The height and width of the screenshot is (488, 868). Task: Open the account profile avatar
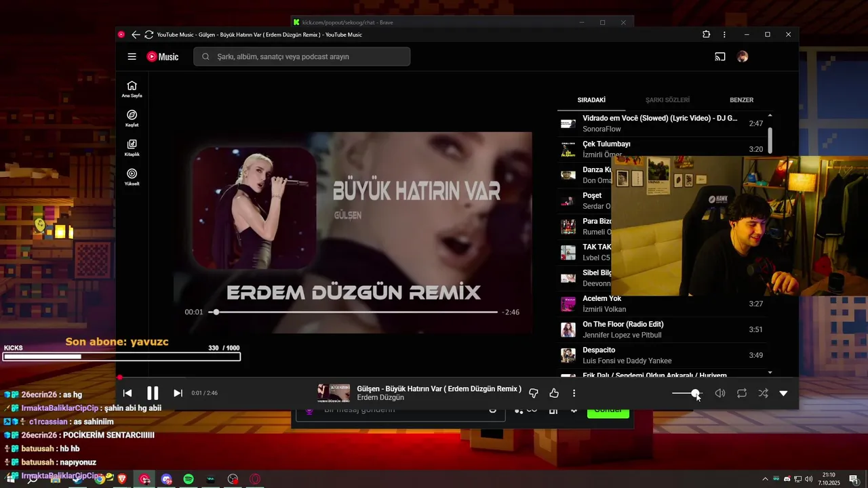pyautogui.click(x=743, y=57)
